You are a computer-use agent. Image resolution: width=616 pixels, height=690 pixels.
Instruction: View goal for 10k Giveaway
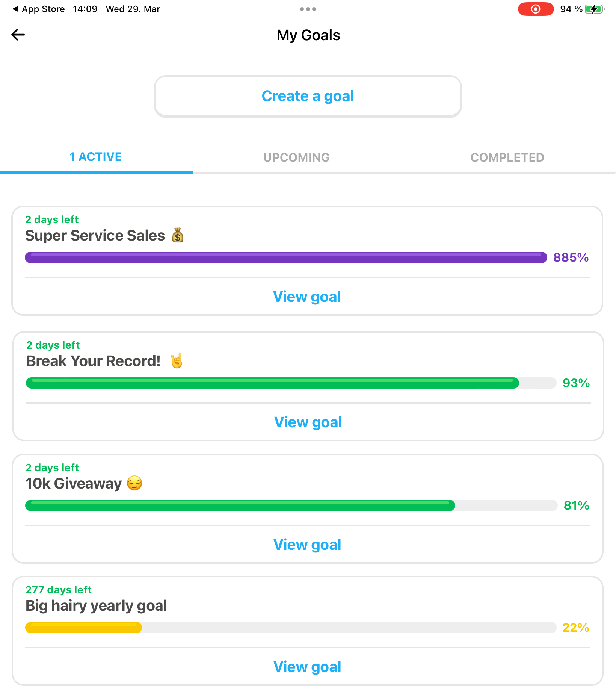point(307,545)
